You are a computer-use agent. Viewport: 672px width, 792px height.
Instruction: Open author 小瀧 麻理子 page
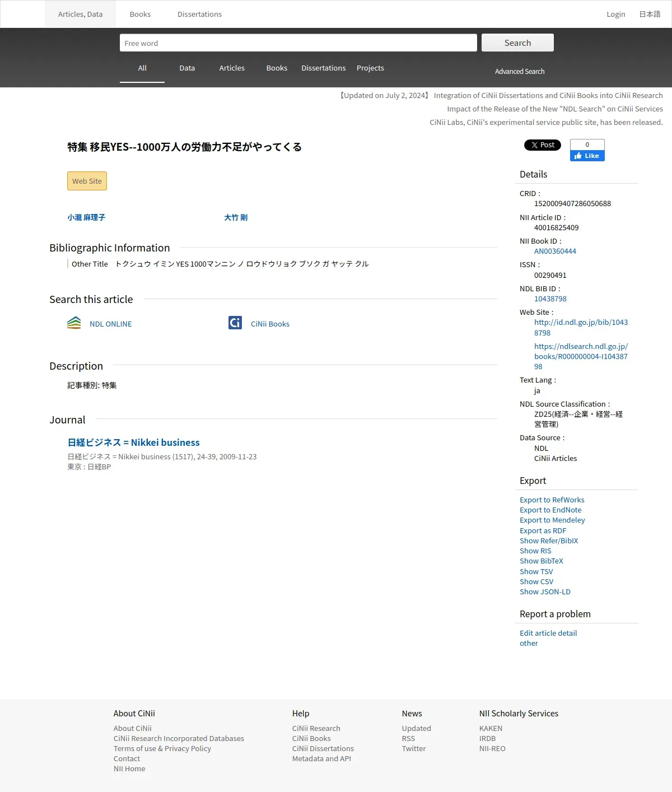[86, 217]
